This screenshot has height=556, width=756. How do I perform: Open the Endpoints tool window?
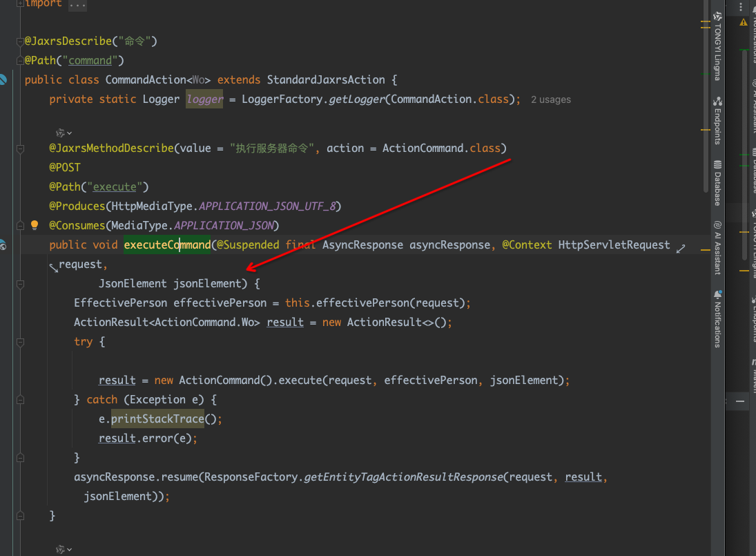tap(717, 121)
